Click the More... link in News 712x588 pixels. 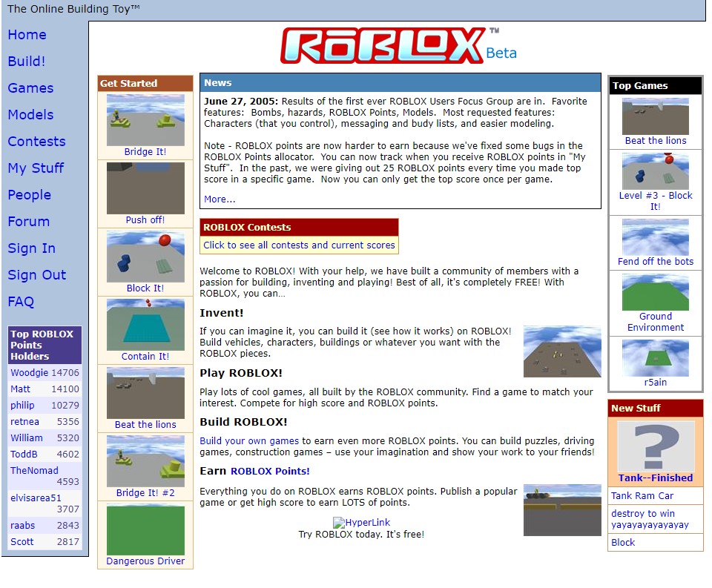point(220,199)
